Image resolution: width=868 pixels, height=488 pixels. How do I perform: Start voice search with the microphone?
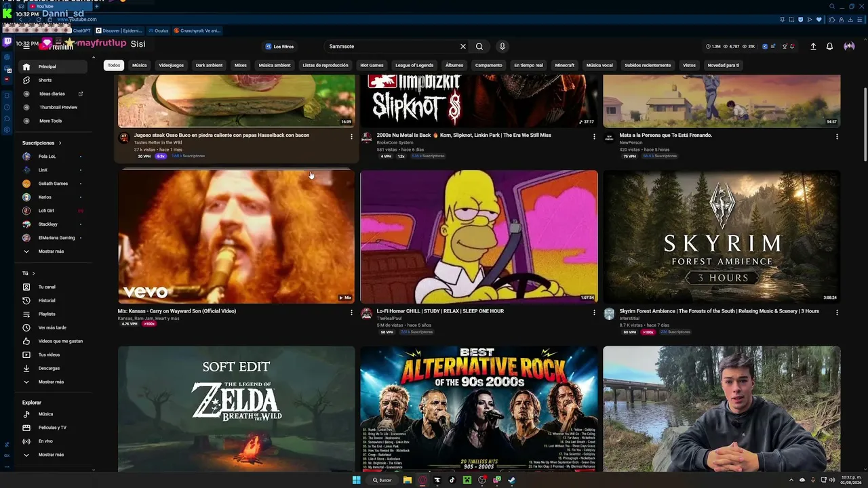[x=502, y=47]
